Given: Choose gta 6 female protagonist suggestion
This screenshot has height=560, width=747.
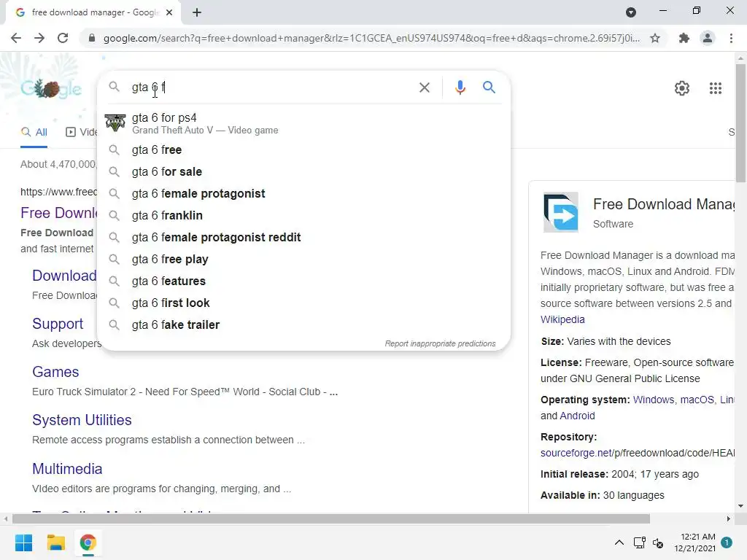Looking at the screenshot, I should pyautogui.click(x=303, y=194).
